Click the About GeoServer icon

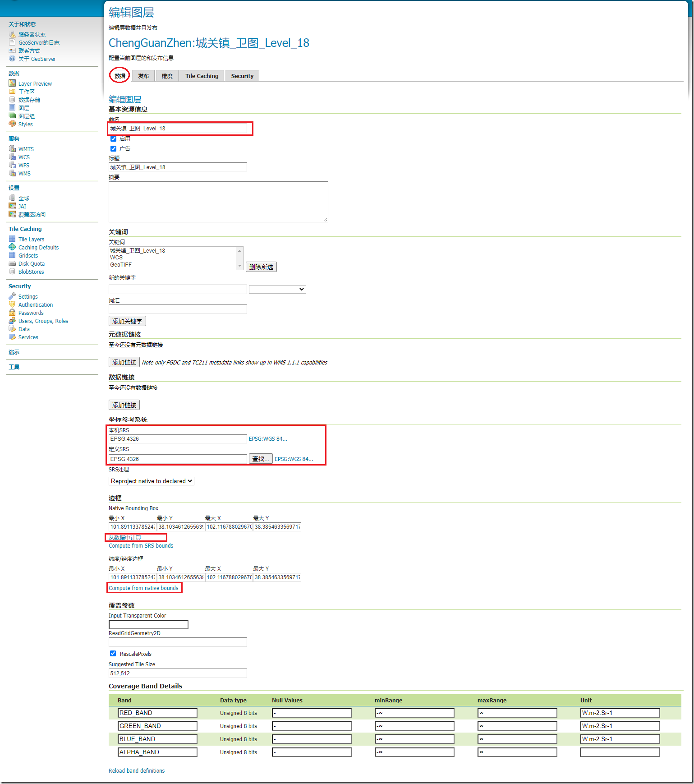(12, 59)
